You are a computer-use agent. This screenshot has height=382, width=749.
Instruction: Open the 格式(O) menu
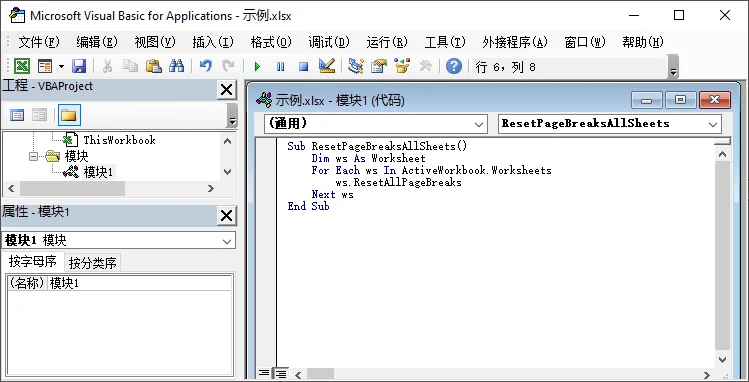pos(271,42)
